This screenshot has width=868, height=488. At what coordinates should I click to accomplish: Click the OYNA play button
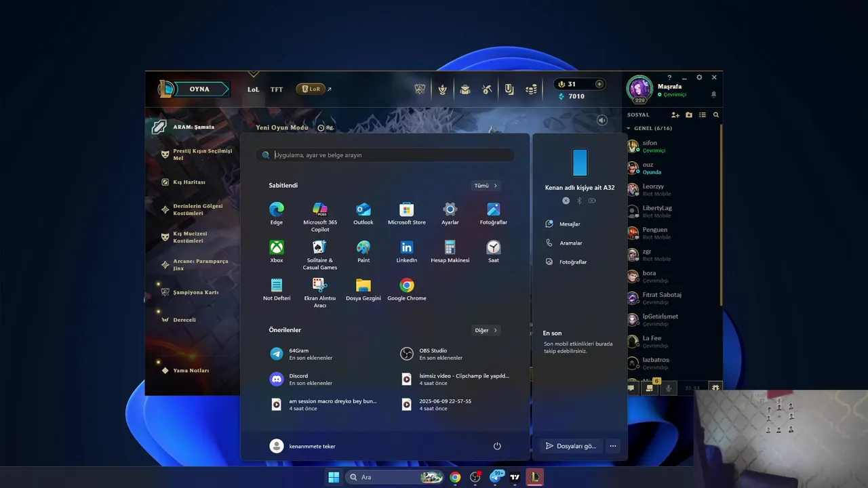[199, 89]
